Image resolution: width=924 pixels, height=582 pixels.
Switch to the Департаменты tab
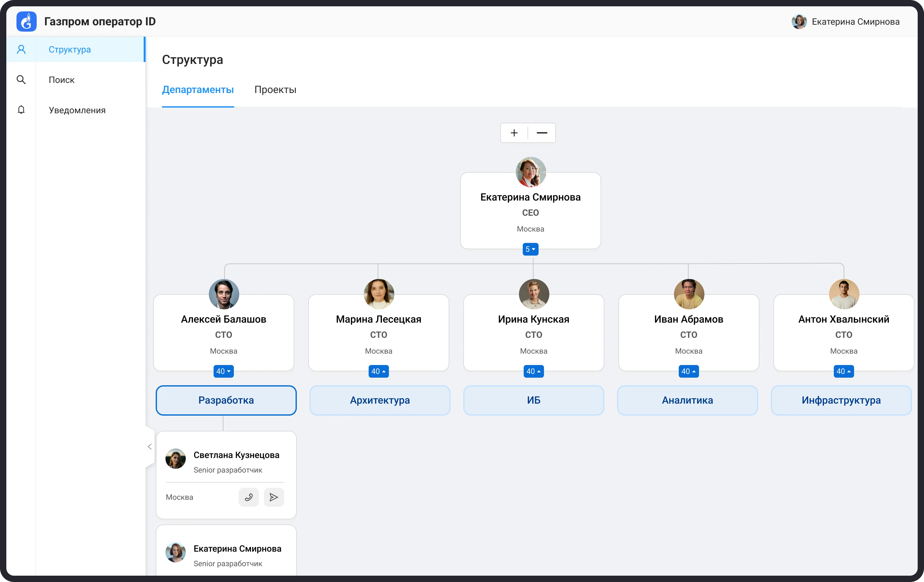[x=198, y=90]
